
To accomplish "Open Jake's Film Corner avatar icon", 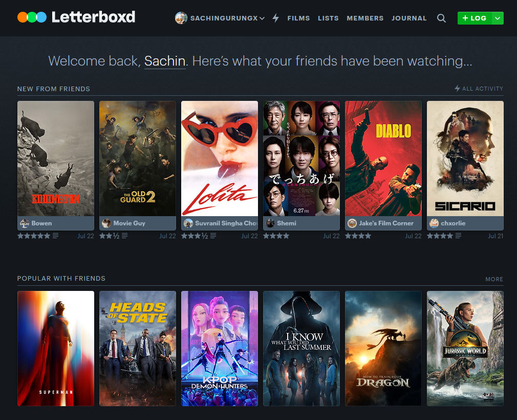I will pos(352,223).
